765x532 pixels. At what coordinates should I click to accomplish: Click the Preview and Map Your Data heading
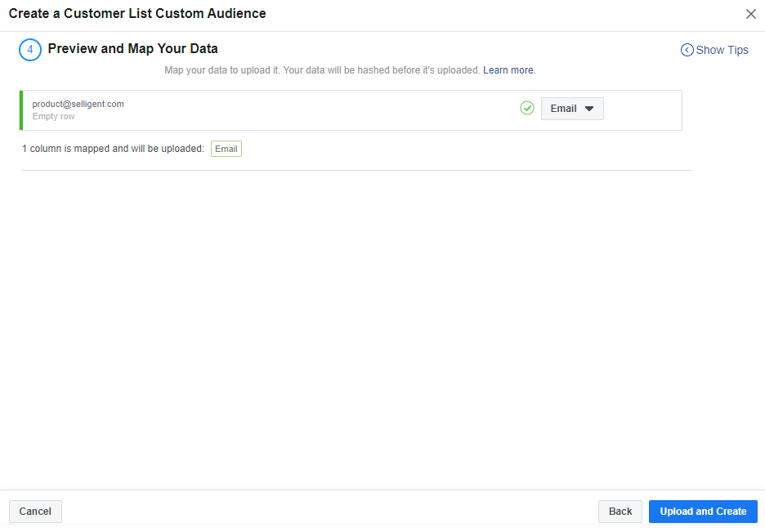pyautogui.click(x=132, y=49)
